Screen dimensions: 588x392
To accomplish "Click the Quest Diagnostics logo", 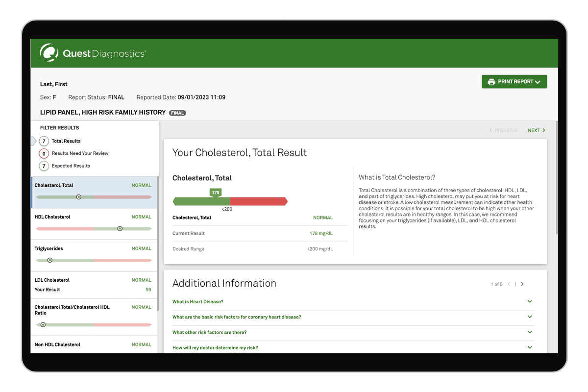I will [93, 53].
